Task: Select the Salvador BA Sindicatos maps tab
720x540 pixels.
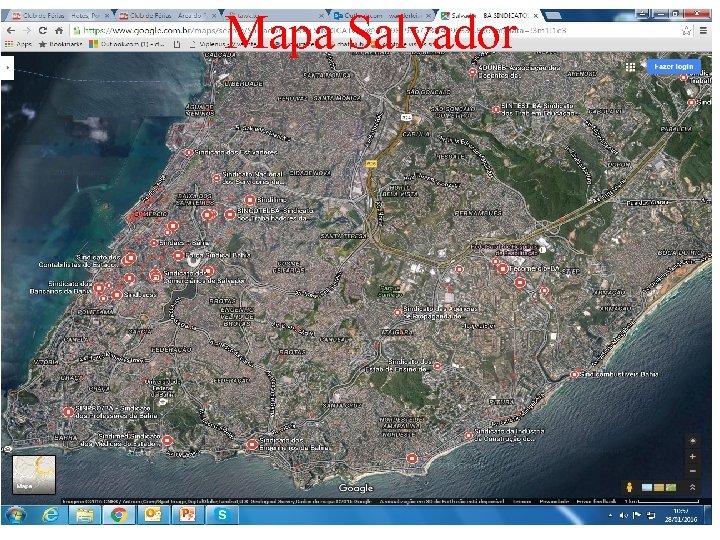Action: coord(489,16)
